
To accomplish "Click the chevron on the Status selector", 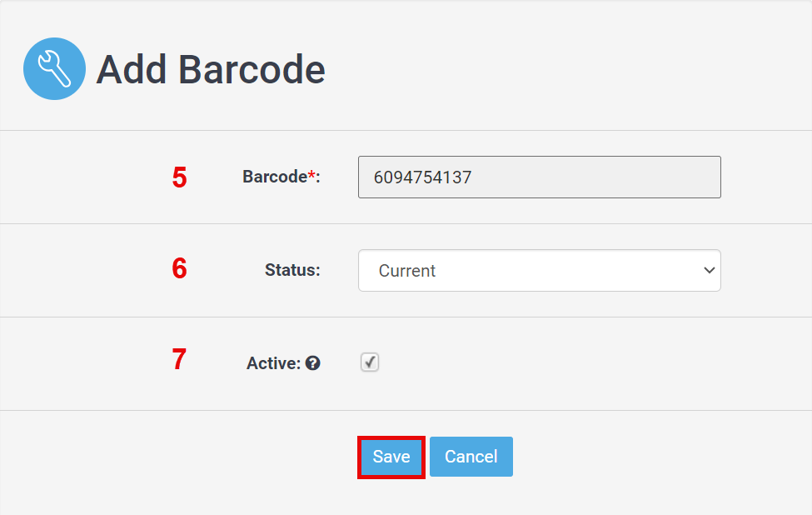I will point(709,270).
